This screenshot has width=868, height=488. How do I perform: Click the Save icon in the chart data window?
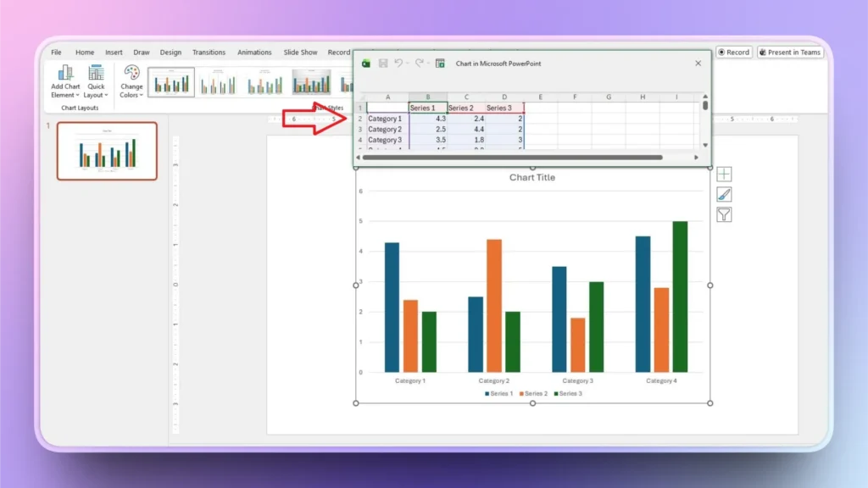(383, 64)
